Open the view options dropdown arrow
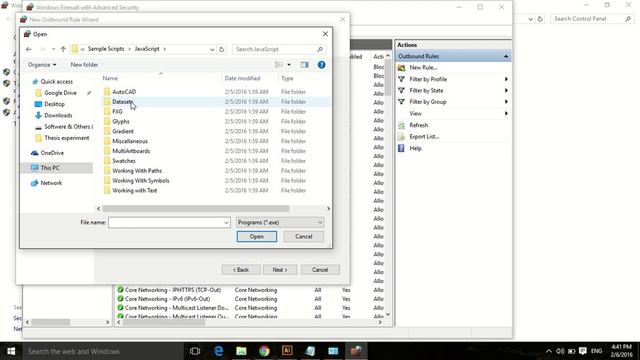The height and width of the screenshot is (360, 640). tap(289, 64)
